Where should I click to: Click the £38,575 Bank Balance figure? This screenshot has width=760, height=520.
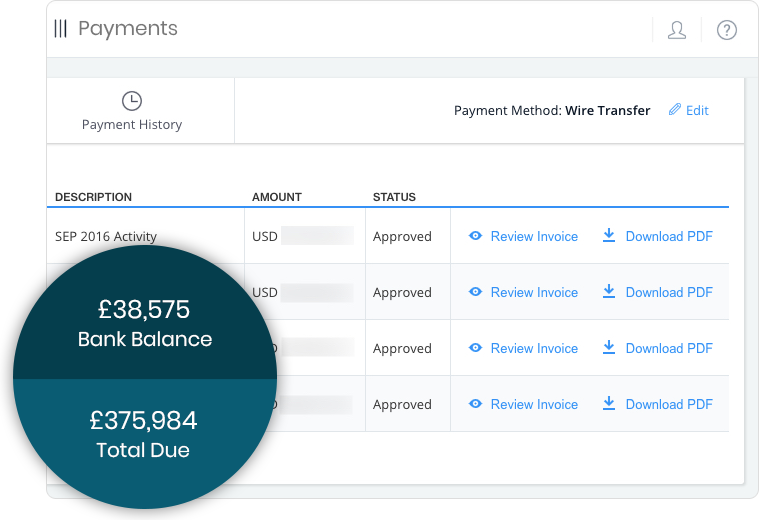pyautogui.click(x=144, y=309)
